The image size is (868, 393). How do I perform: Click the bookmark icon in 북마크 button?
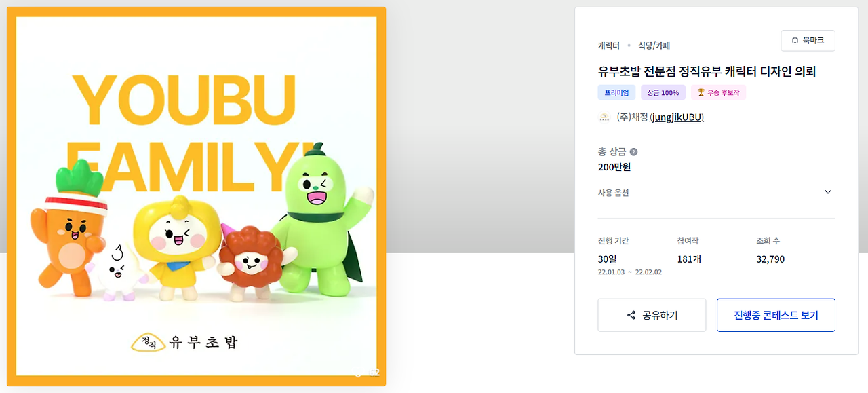click(795, 41)
